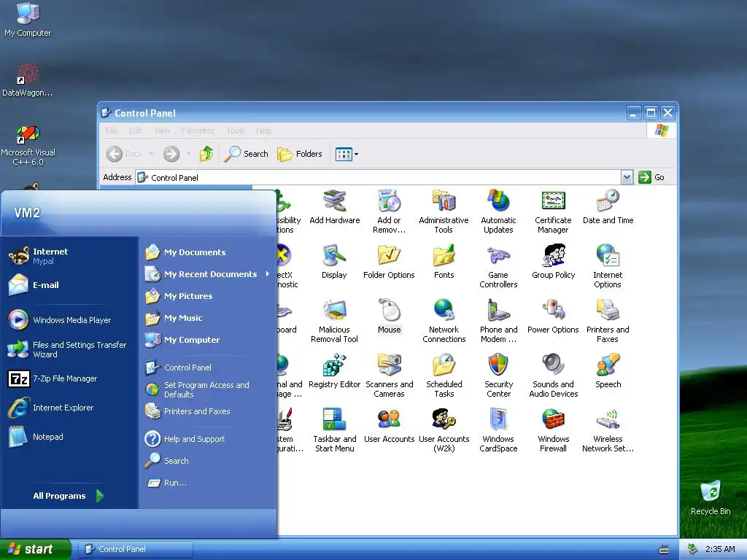Open the Favorites menu
Image resolution: width=747 pixels, height=560 pixels.
(198, 131)
